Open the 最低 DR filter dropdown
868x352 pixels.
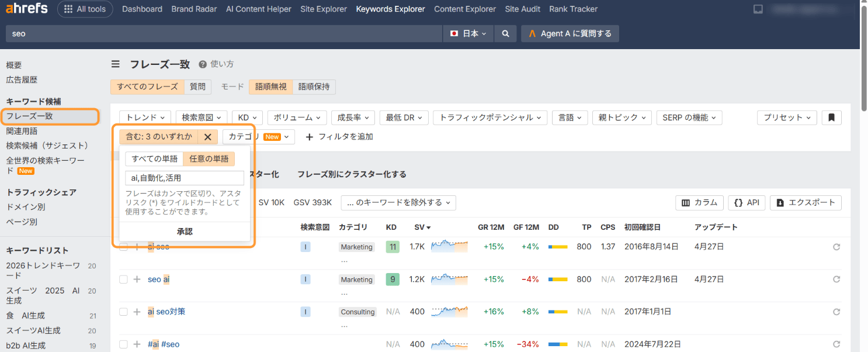point(404,118)
